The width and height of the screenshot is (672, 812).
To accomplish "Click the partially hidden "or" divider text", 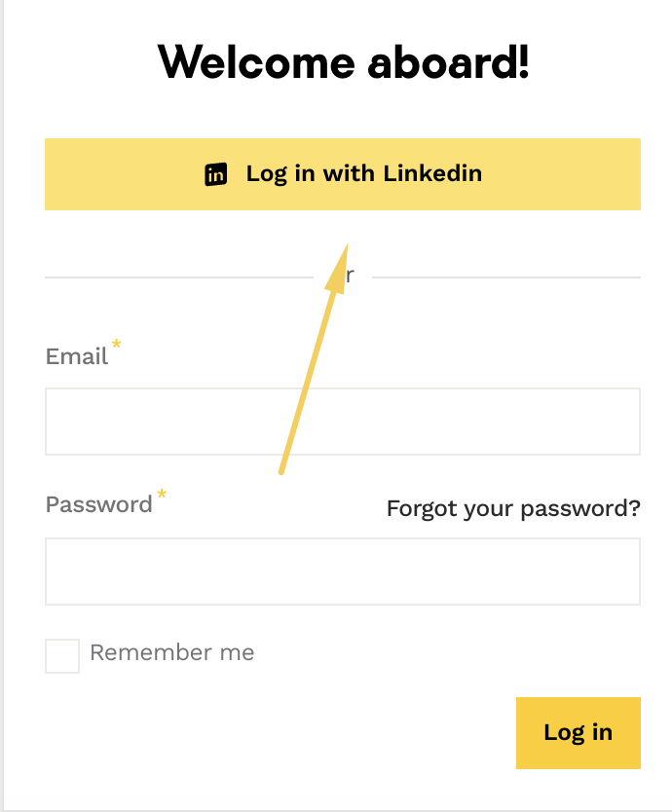I will (350, 277).
